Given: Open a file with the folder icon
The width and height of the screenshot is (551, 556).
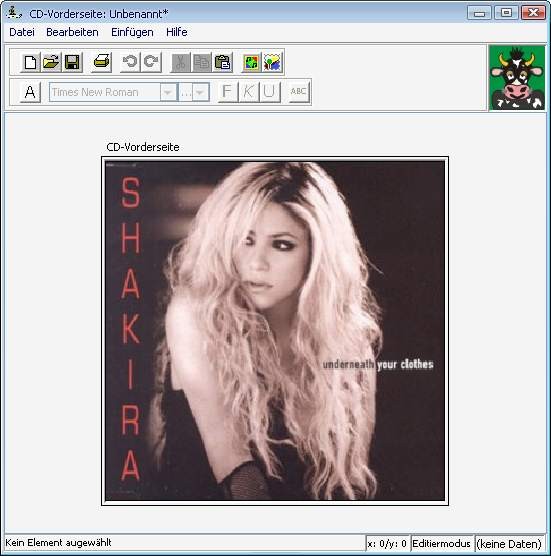Looking at the screenshot, I should 51,62.
